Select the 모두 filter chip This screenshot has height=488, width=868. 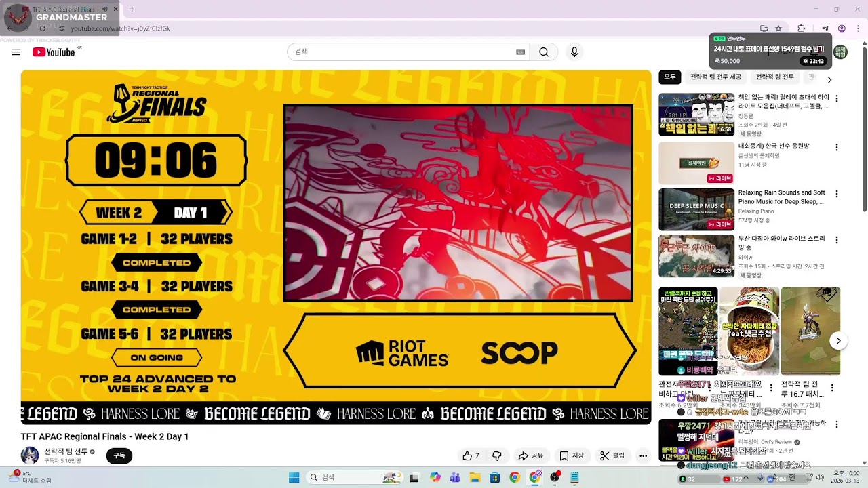pos(670,77)
